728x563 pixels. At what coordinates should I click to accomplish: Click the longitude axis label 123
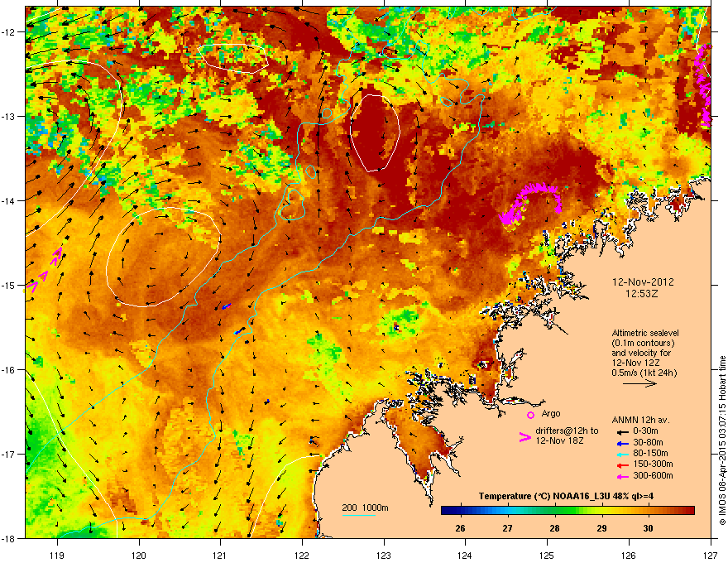point(384,555)
